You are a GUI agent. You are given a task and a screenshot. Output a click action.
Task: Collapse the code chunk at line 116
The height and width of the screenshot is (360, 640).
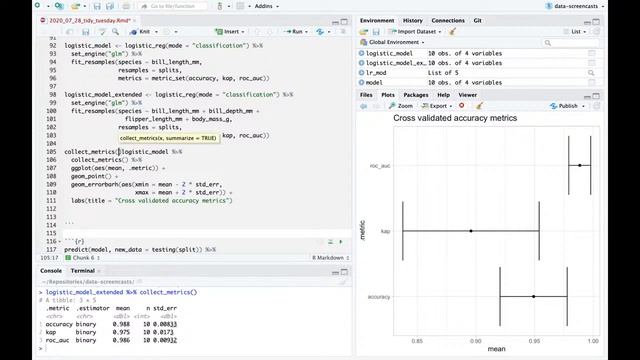point(60,242)
